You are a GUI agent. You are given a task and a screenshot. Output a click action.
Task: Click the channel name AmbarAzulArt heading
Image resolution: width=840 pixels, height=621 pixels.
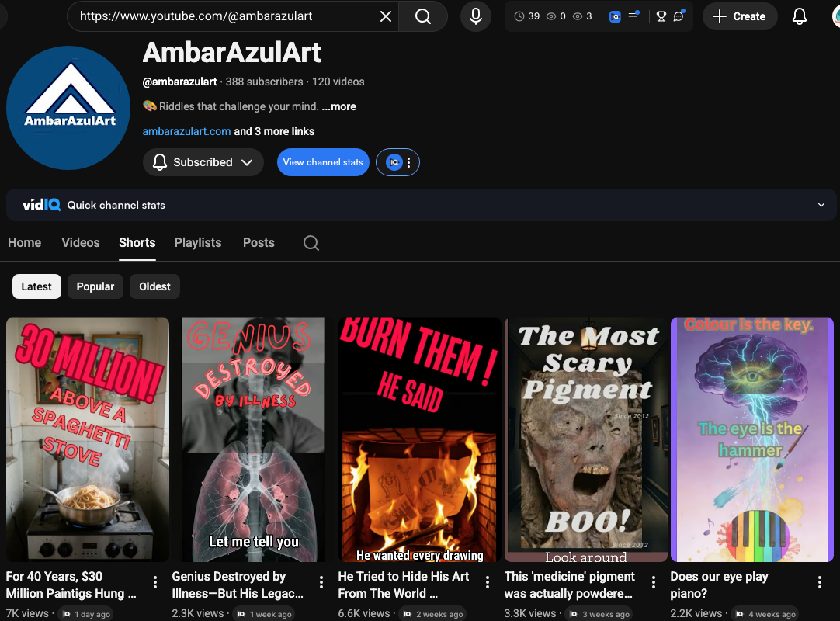pyautogui.click(x=232, y=53)
